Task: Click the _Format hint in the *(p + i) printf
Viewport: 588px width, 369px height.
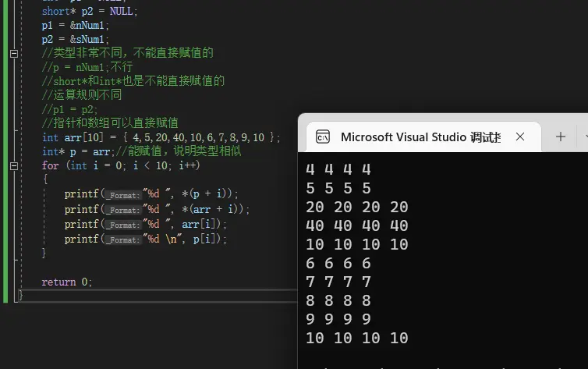Action: tap(121, 194)
